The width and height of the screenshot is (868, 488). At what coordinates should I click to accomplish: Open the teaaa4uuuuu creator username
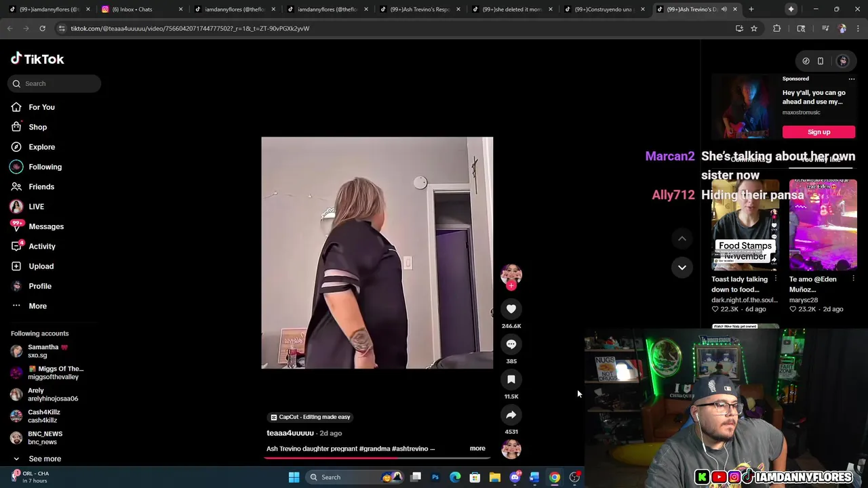290,433
